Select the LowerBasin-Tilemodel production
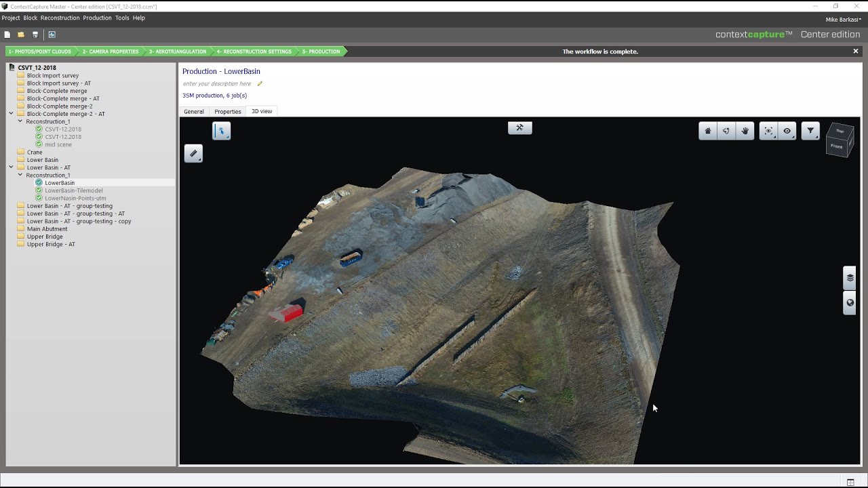This screenshot has height=488, width=868. tap(74, 190)
